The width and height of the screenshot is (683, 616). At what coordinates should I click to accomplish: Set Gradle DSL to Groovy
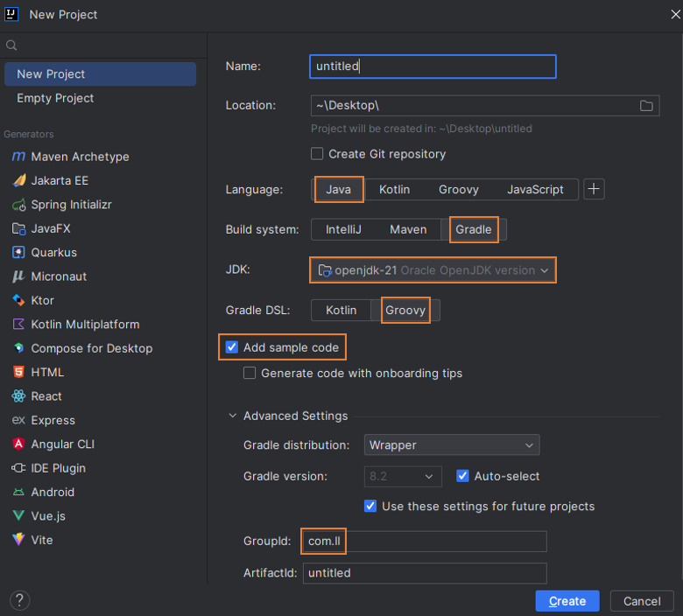point(405,310)
